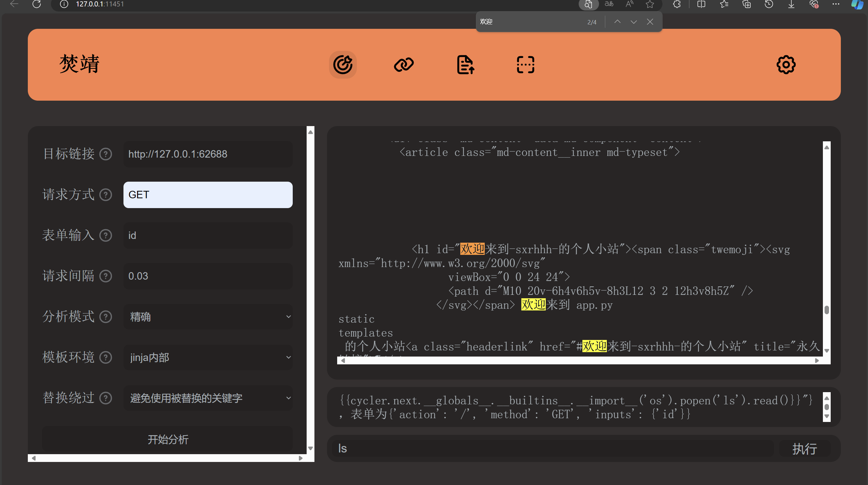Click the 目标链接 URL input field
The height and width of the screenshot is (485, 868).
click(x=208, y=154)
